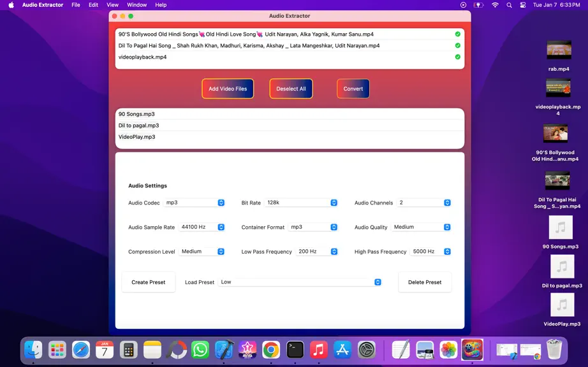Click Audio Extractor icon in the Dock
Viewport: 588px width, 367px height.
click(473, 349)
